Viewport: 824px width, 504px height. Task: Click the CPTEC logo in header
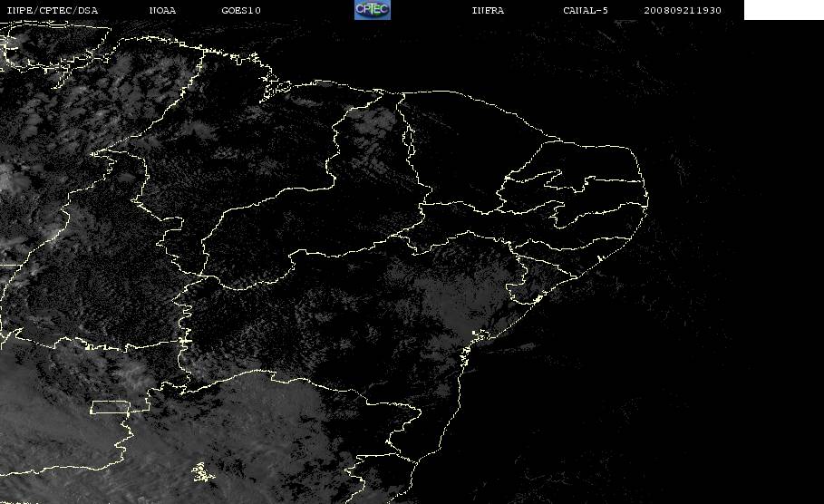click(x=372, y=9)
